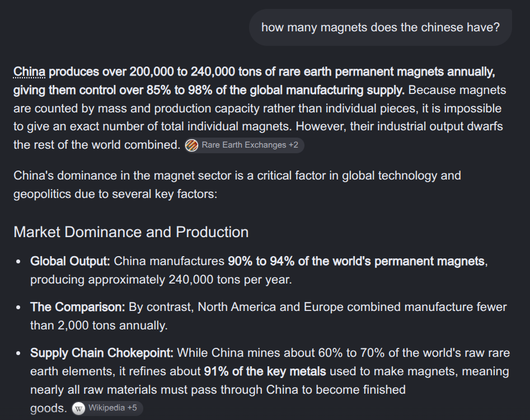Expand the +5 additional sources count

(x=132, y=408)
